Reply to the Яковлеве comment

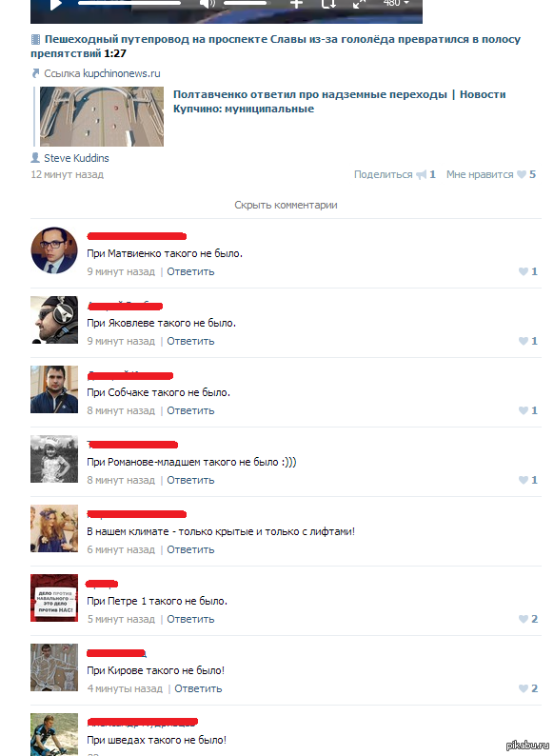pyautogui.click(x=190, y=341)
